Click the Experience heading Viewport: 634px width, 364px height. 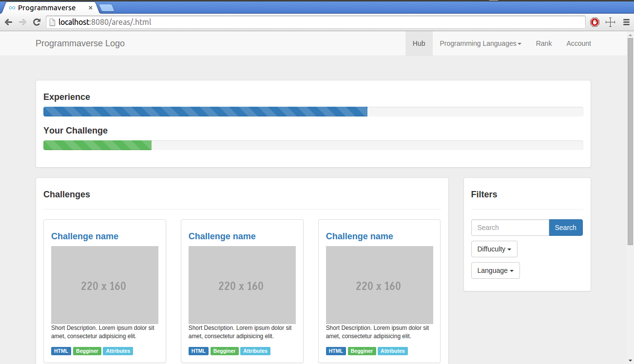click(67, 97)
